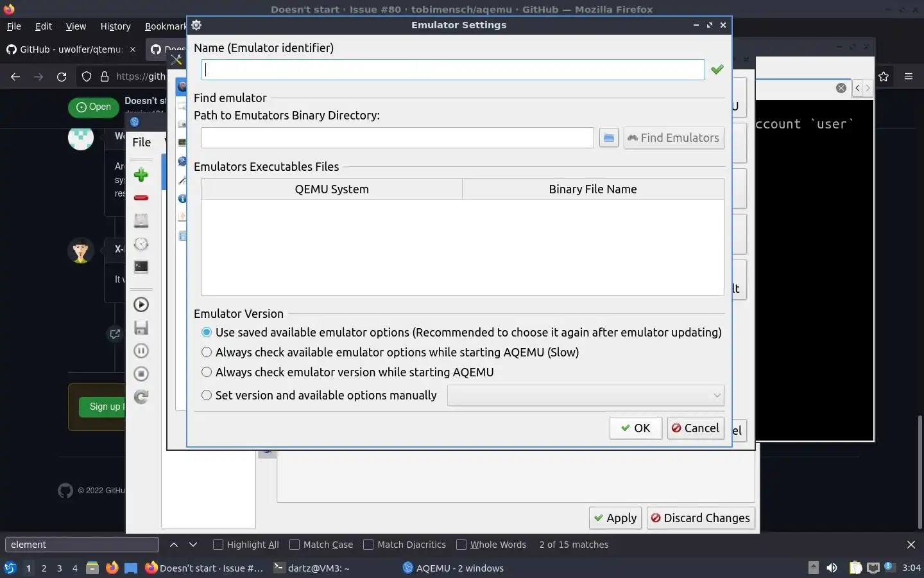Screen dimensions: 924x578
Task: Click the QEMU System column header
Action: pos(332,189)
